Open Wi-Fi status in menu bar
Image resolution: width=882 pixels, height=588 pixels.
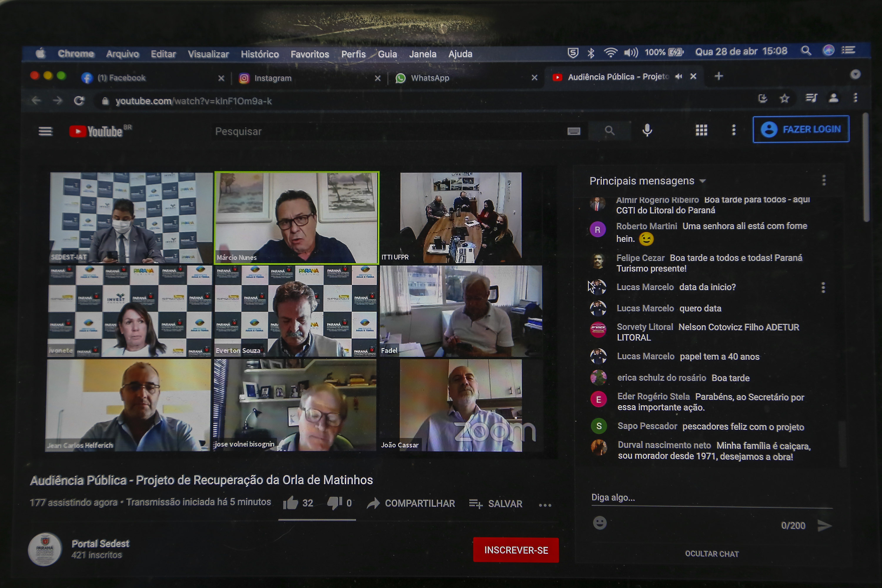[x=611, y=52]
